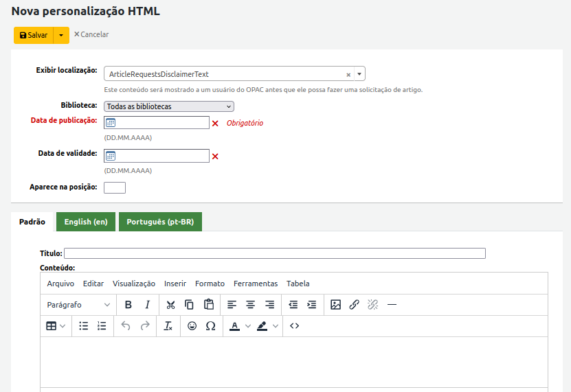Viewport: 571px width, 392px height.
Task: Switch to Português (pt-BR) tab
Action: point(160,222)
